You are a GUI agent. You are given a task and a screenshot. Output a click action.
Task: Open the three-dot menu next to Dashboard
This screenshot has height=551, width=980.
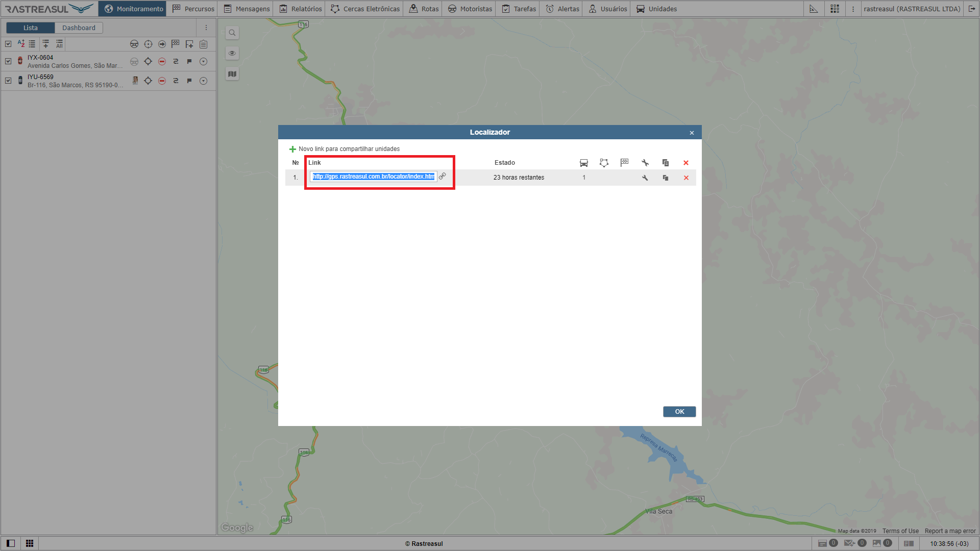[206, 28]
